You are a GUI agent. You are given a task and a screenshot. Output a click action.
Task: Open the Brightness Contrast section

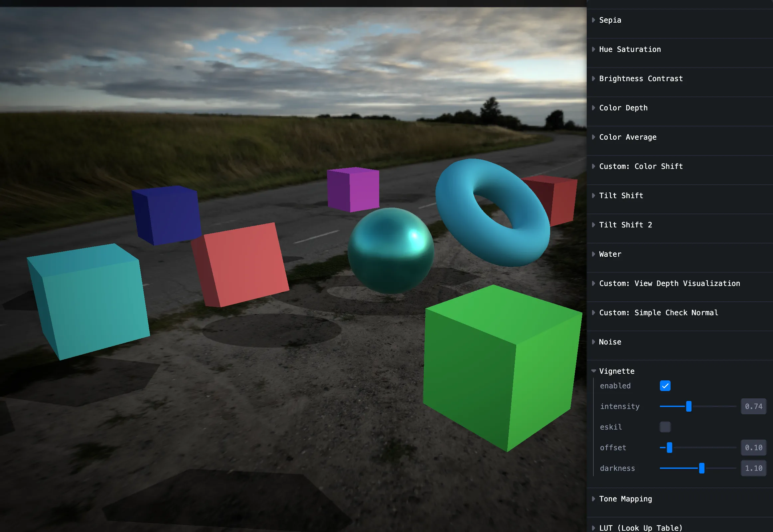tap(641, 79)
